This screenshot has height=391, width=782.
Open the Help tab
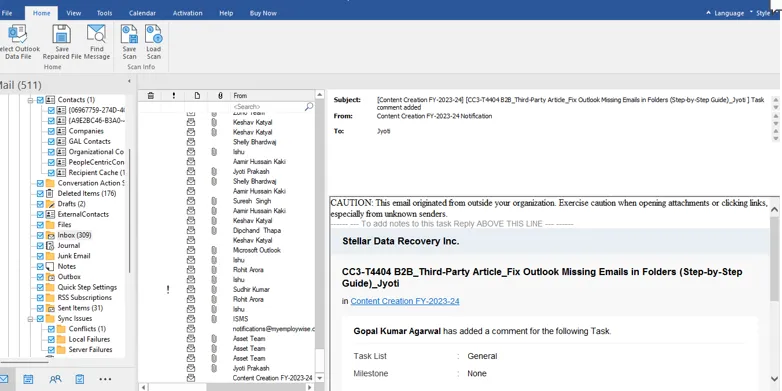pyautogui.click(x=226, y=13)
